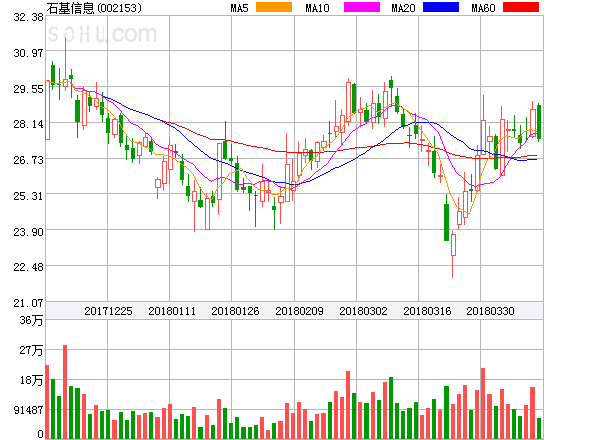Click the 25.31 price axis label

click(x=28, y=196)
